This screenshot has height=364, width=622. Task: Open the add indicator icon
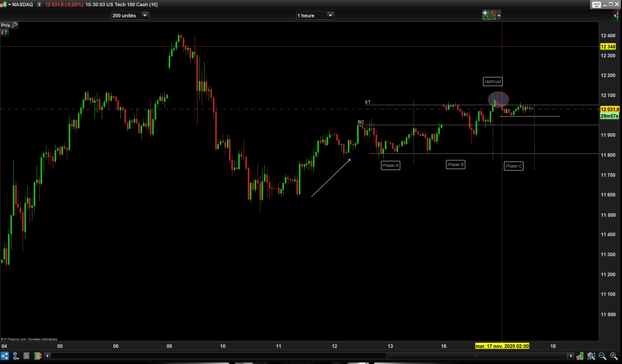pyautogui.click(x=489, y=15)
